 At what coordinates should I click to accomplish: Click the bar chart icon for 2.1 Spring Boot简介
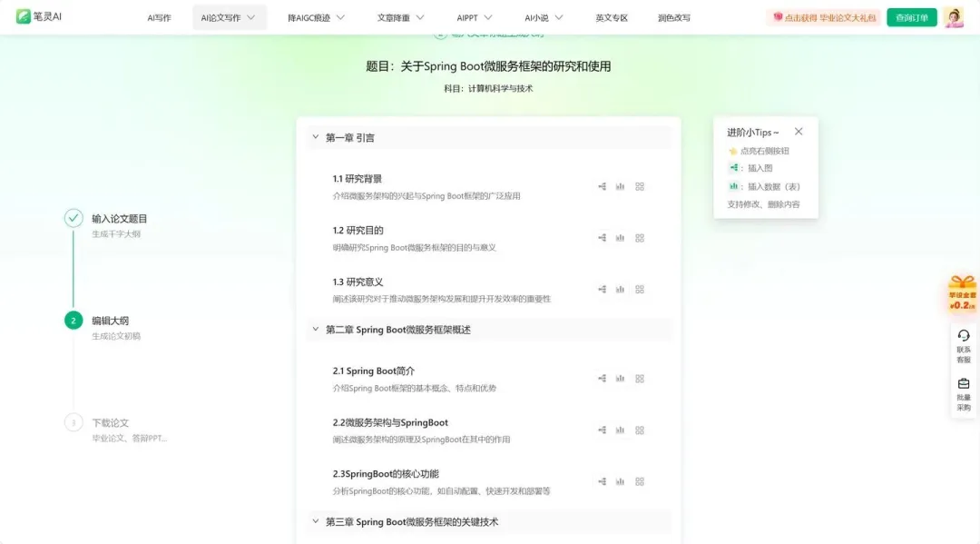click(621, 379)
